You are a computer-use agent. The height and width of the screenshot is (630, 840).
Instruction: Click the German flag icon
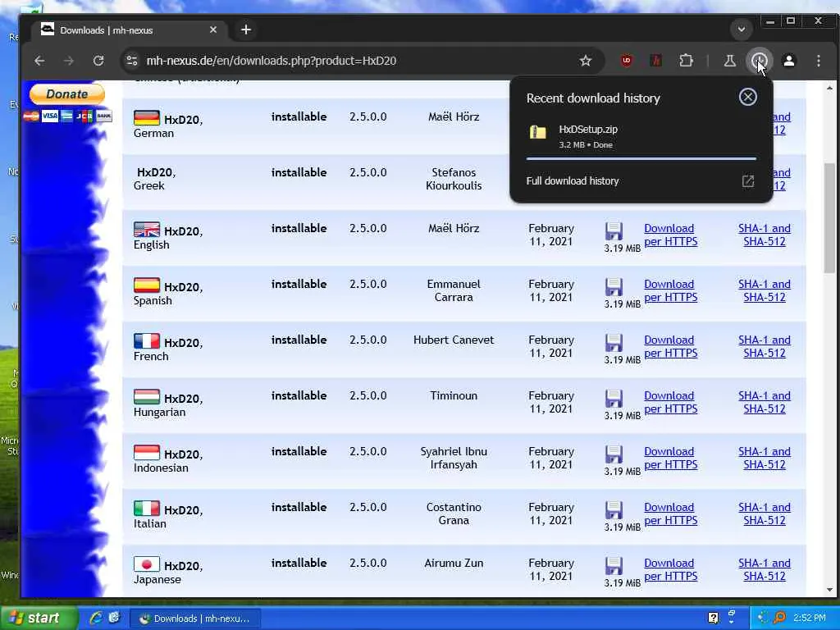[147, 117]
